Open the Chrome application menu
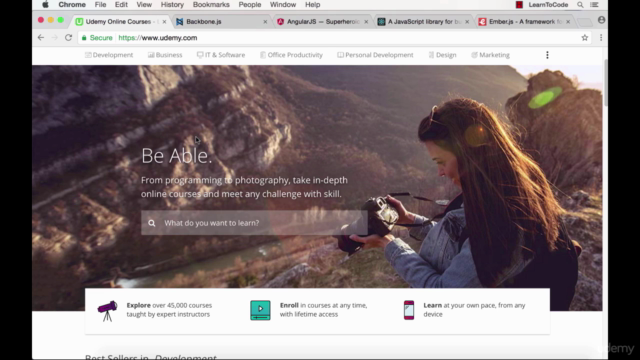640x360 pixels. [x=72, y=4]
